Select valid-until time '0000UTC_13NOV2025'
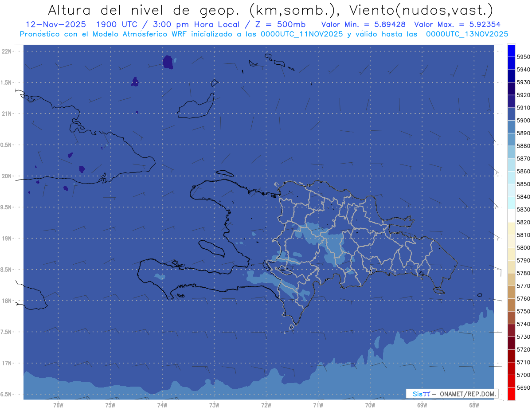 (466, 34)
